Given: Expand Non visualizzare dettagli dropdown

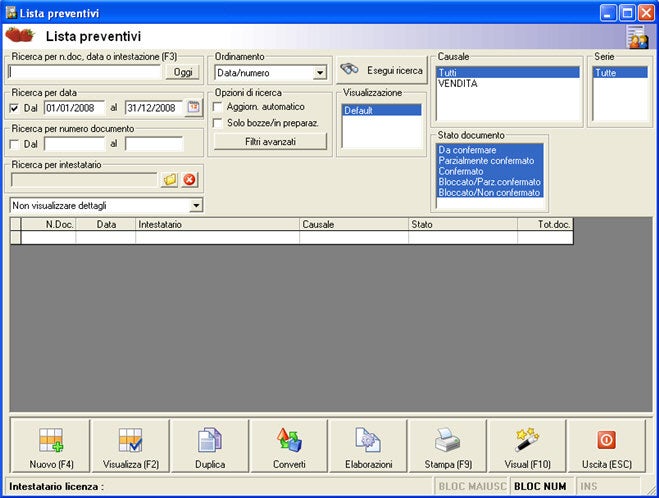Looking at the screenshot, I should coord(196,206).
